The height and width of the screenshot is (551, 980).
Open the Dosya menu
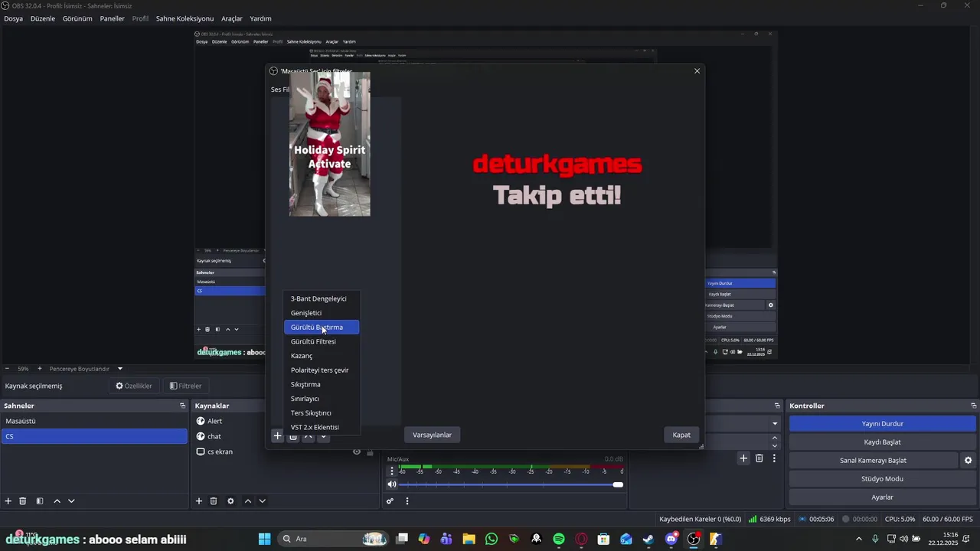[x=13, y=18]
